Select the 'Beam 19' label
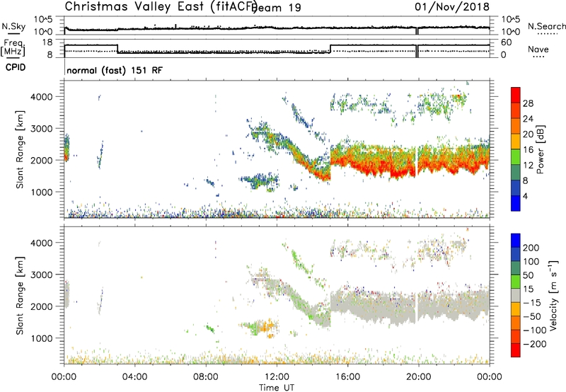Image resolution: width=566 pixels, height=392 pixels. coord(277,8)
